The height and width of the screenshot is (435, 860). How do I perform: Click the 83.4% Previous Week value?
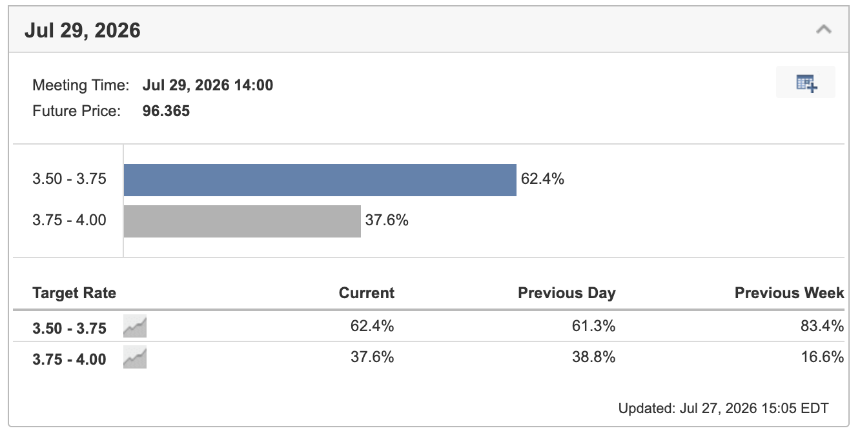pos(822,326)
